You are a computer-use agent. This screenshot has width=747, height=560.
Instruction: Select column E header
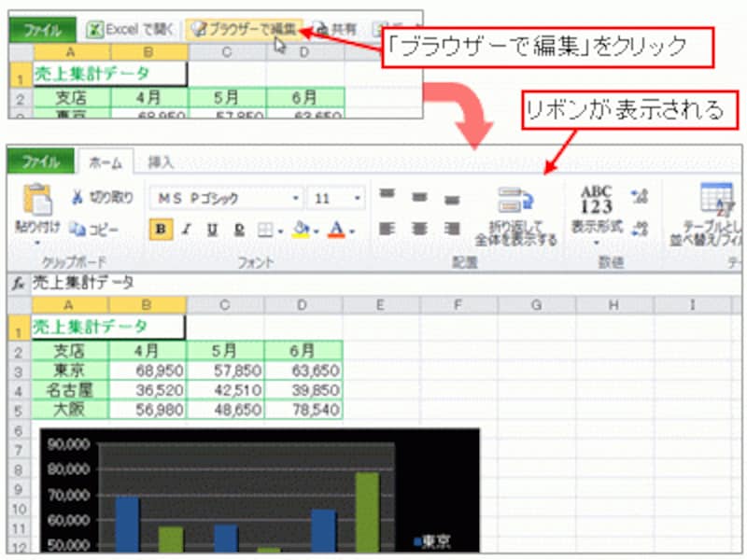tap(380, 305)
